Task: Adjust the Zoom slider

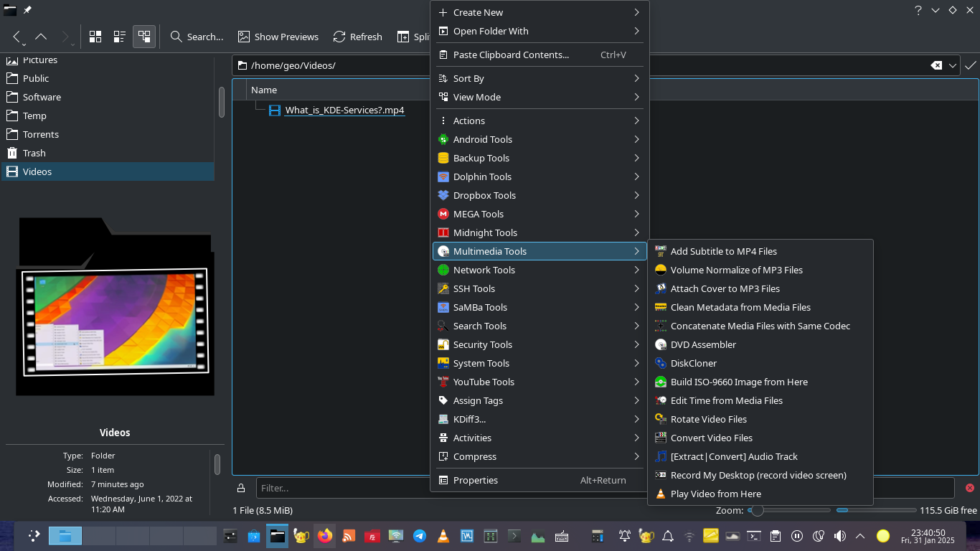Action: 789,510
